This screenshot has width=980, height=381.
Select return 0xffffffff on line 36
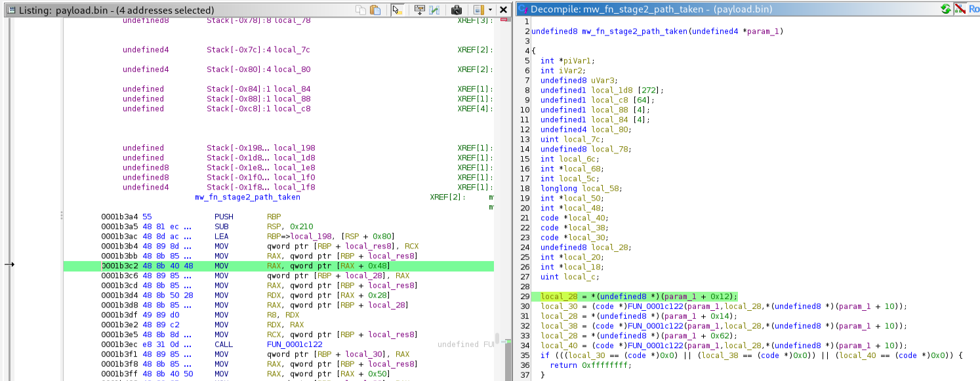589,365
